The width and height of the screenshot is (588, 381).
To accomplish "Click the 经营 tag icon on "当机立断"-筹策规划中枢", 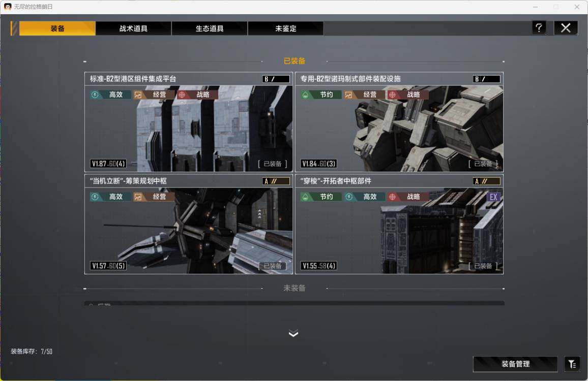I will click(138, 197).
